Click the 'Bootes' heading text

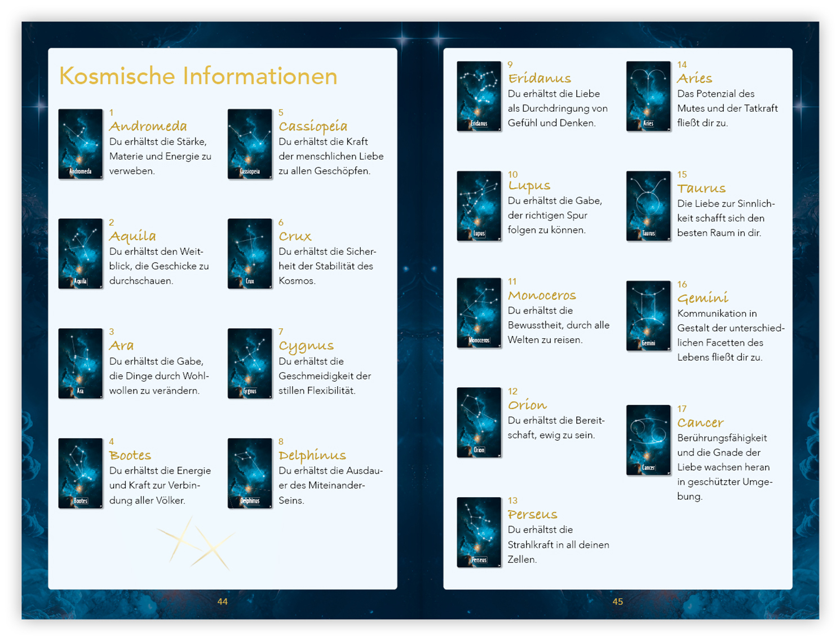[130, 456]
